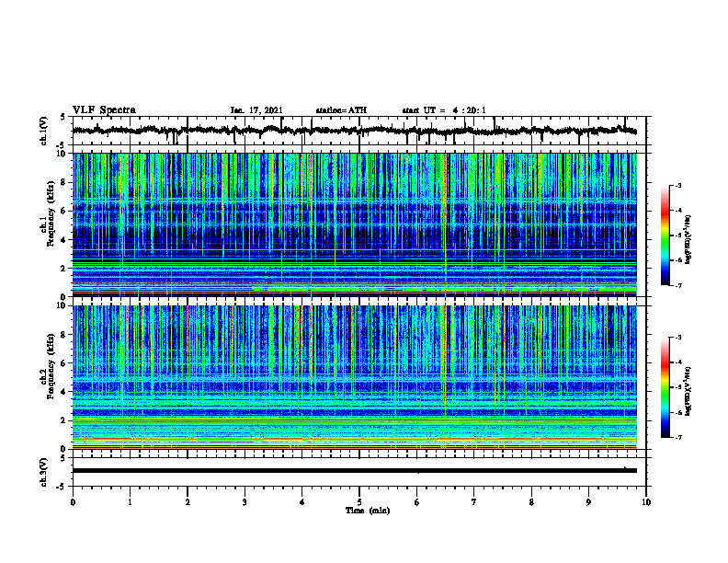Viewport: 728px width, 563px height.
Task: Click inside the ch.2 spectrogram panel
Action: [x=355, y=377]
